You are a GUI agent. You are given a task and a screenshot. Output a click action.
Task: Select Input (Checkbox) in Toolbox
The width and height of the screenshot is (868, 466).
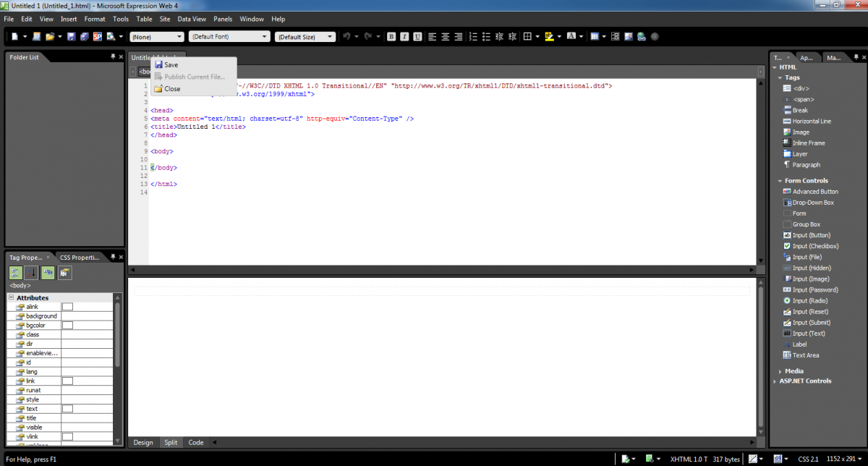[810, 246]
